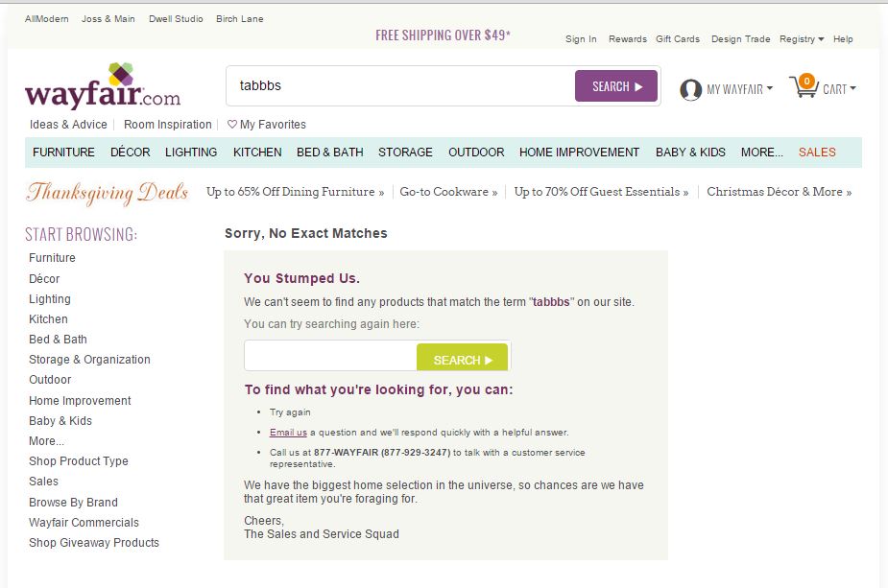Image resolution: width=888 pixels, height=588 pixels.
Task: Open the HOME IMPROVEMENT menu
Action: coord(579,153)
